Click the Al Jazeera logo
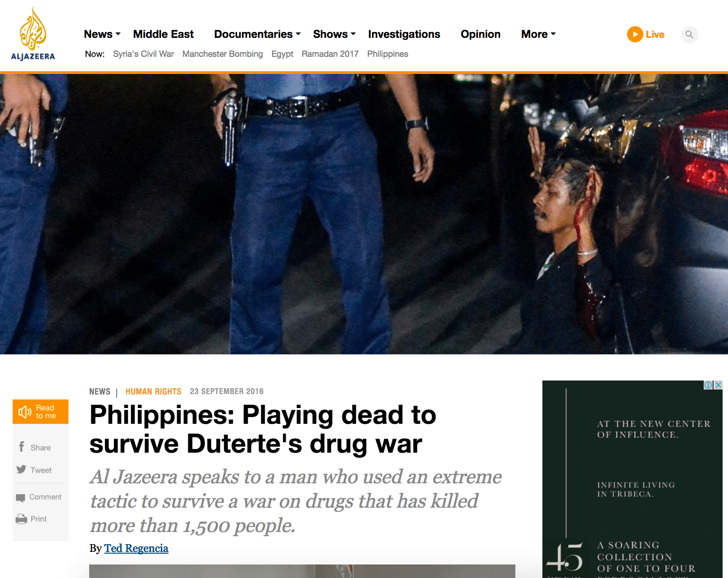728x578 pixels. (x=33, y=34)
